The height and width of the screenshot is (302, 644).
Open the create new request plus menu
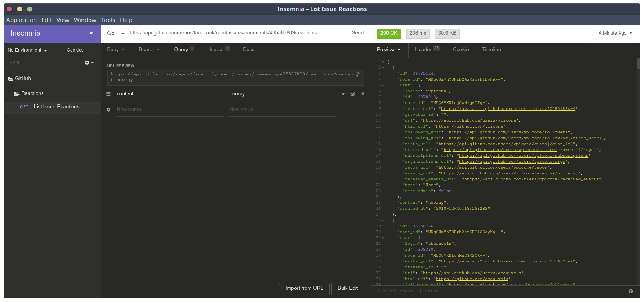coord(89,63)
